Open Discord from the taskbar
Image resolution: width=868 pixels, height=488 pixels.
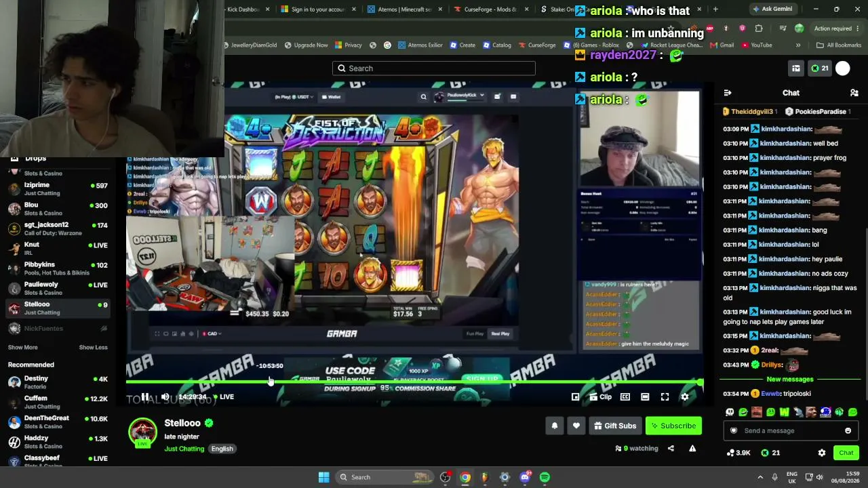(525, 477)
